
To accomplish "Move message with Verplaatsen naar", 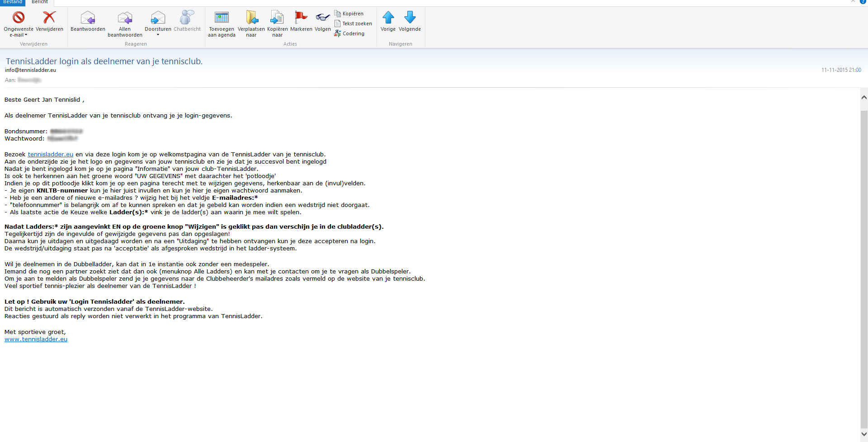I will point(251,24).
